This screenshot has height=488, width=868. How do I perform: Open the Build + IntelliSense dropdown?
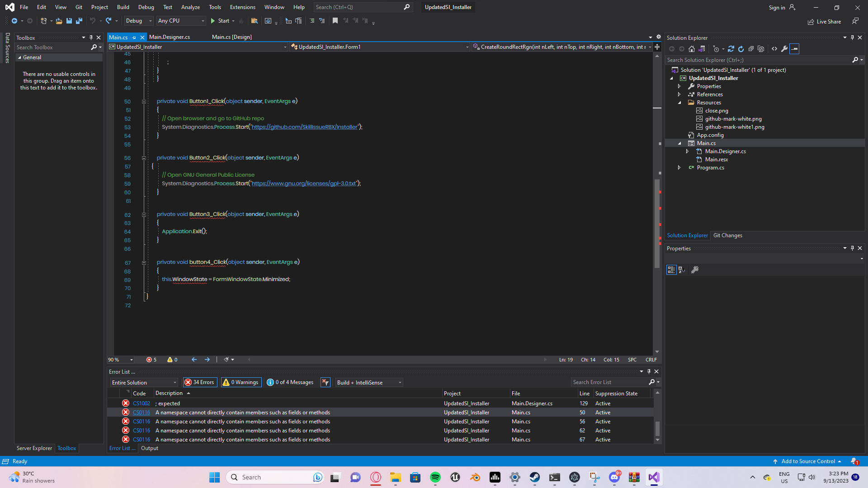[369, 382]
